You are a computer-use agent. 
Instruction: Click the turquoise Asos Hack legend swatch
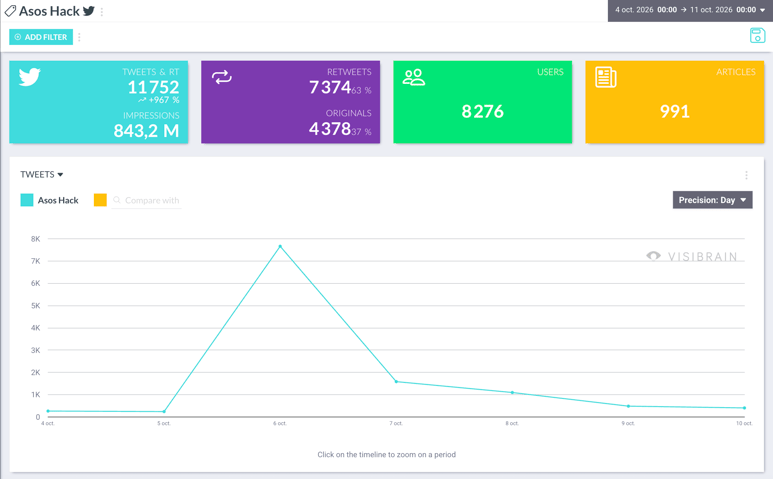click(x=27, y=200)
